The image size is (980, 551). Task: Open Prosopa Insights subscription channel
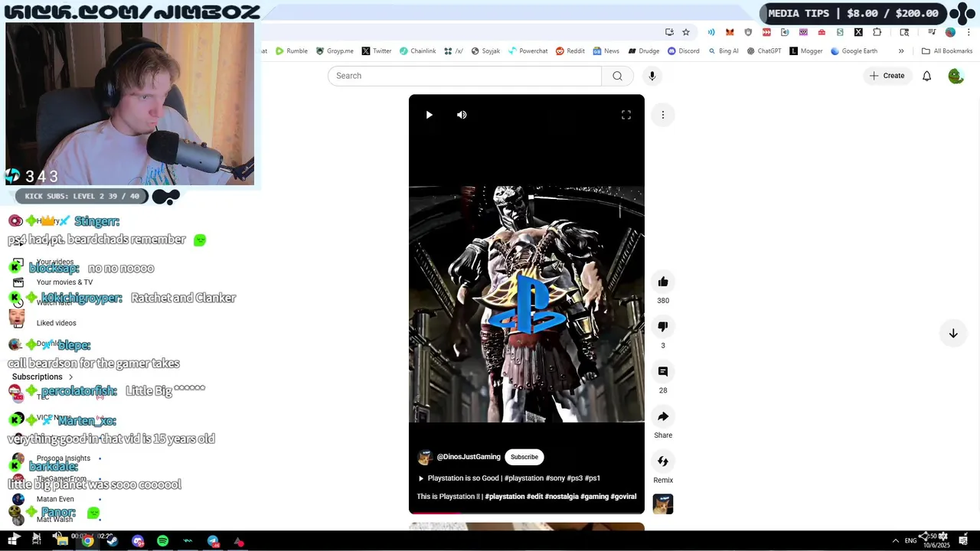click(x=63, y=458)
